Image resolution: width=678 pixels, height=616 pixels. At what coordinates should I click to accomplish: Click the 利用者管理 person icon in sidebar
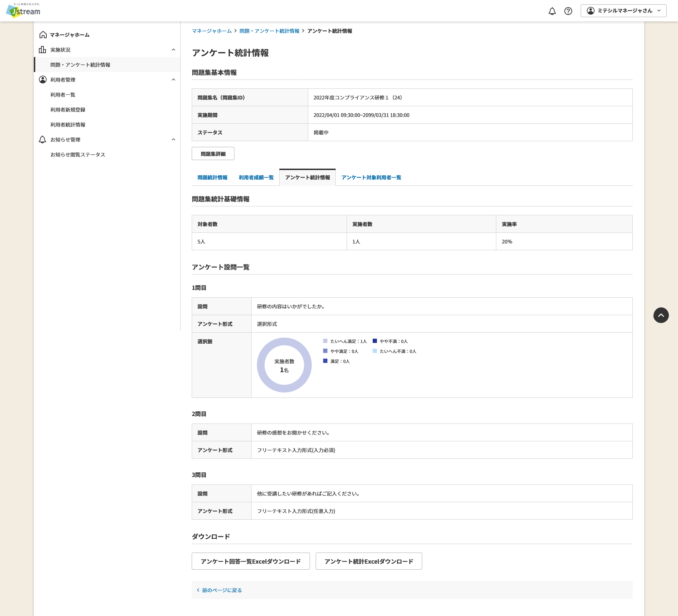43,79
